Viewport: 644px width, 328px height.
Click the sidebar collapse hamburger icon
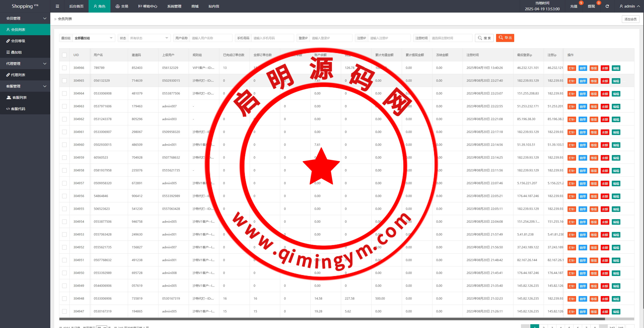click(x=57, y=6)
